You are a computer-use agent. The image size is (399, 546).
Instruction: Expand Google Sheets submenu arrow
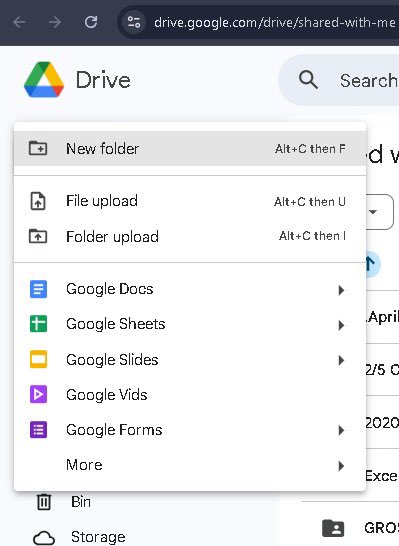[341, 325]
